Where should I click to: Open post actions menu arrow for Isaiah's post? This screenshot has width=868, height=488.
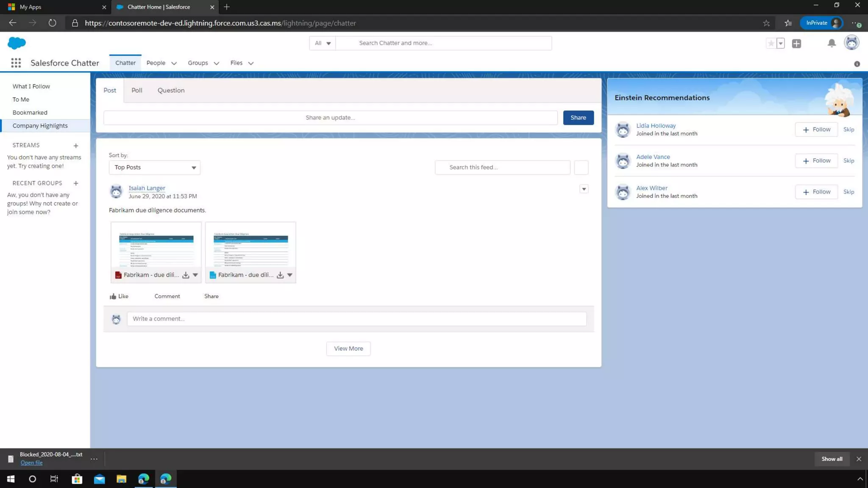584,189
